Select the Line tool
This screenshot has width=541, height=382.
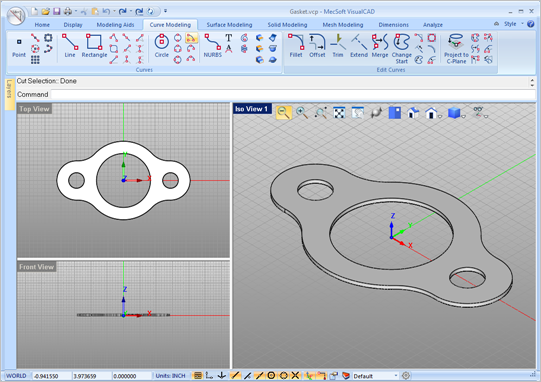(x=70, y=46)
